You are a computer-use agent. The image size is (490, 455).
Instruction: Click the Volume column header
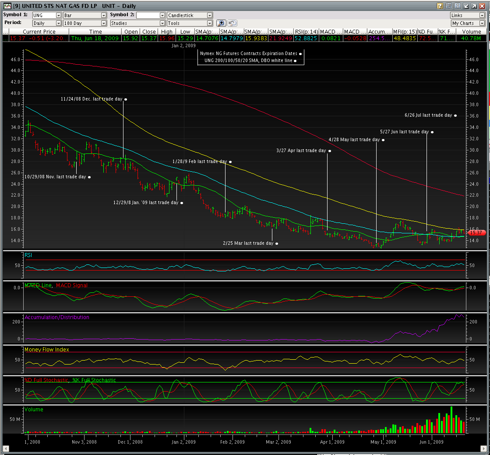pyautogui.click(x=471, y=31)
